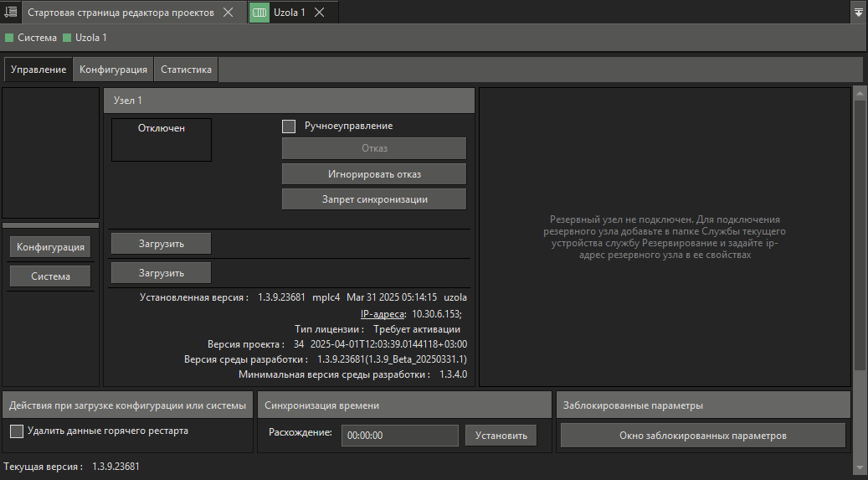
Task: Click the scrollbar down arrow
Action: pos(859,467)
